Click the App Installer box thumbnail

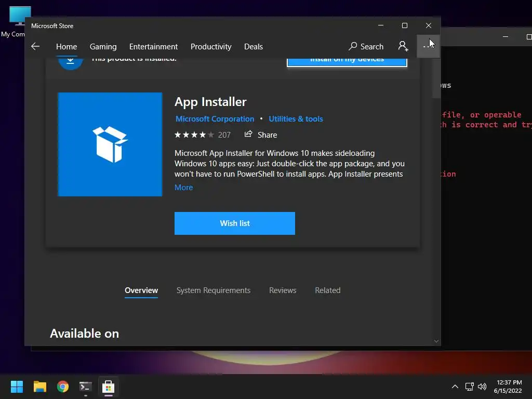(x=110, y=144)
